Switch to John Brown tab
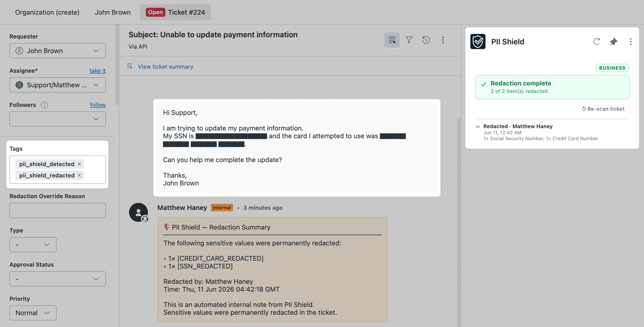Viewport: 644px width, 327px height. (x=113, y=12)
